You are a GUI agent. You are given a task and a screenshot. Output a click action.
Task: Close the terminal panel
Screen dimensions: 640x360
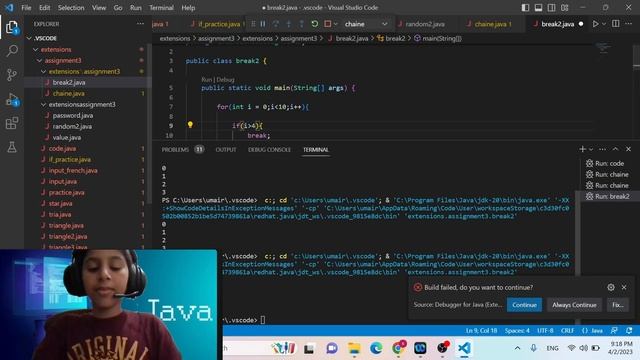pos(629,149)
